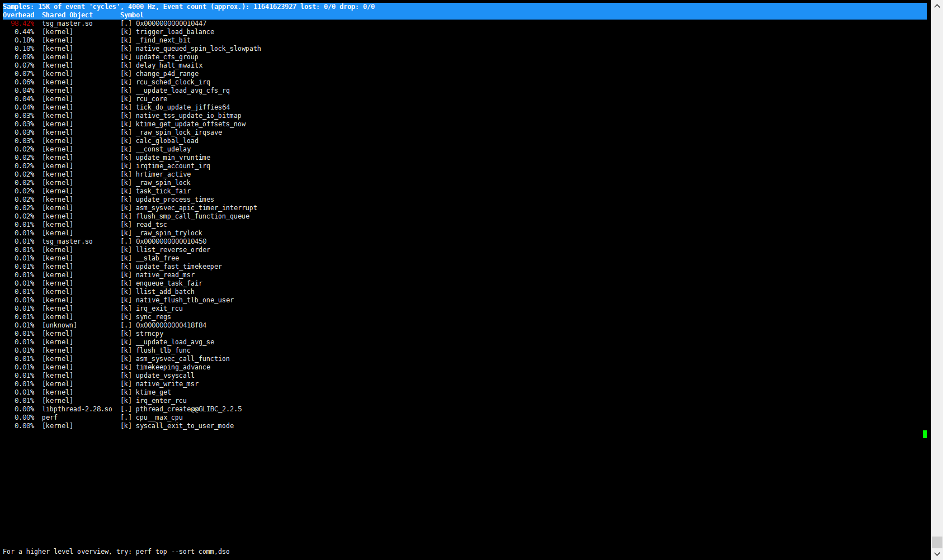The image size is (943, 560).
Task: Click the Overhead column header
Action: (18, 15)
